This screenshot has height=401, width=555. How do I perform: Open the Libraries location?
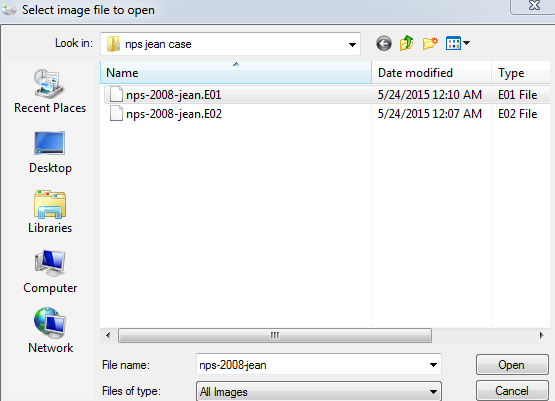pyautogui.click(x=50, y=212)
